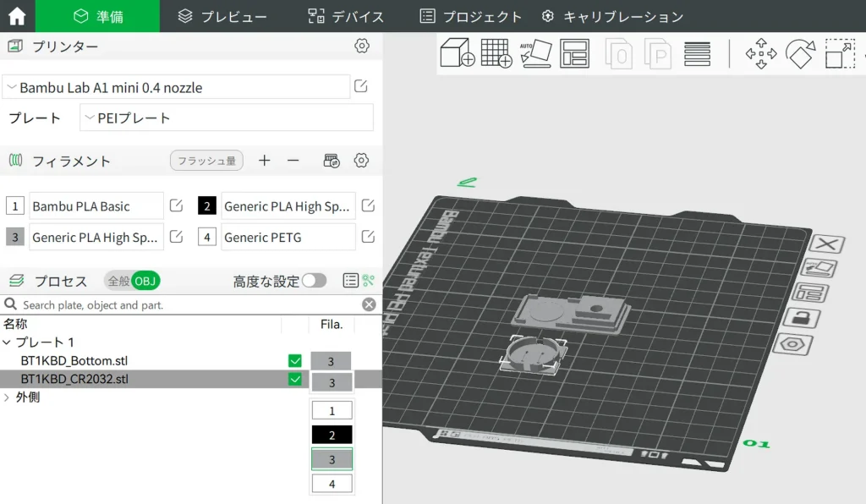Image resolution: width=866 pixels, height=504 pixels.
Task: Click filament 4 color swatch beside Generic PETG
Action: pos(207,238)
